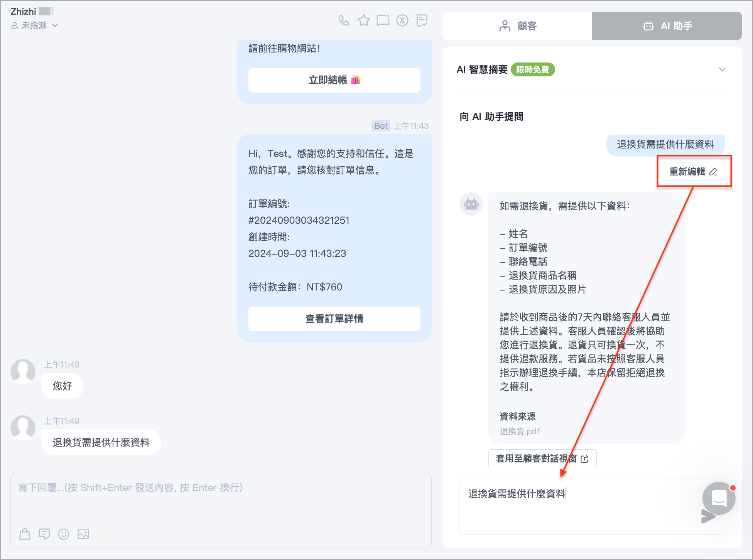Click the 2024-09-03 11:43:23 creation time
The image size is (753, 560).
[297, 253]
